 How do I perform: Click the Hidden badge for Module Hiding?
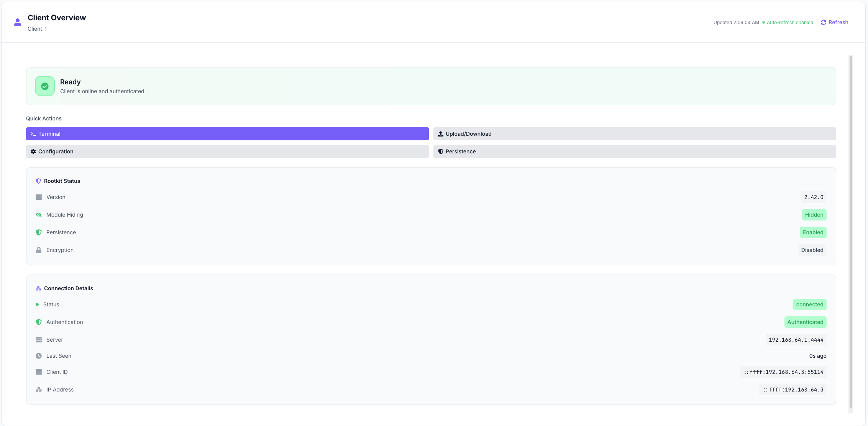pos(814,215)
